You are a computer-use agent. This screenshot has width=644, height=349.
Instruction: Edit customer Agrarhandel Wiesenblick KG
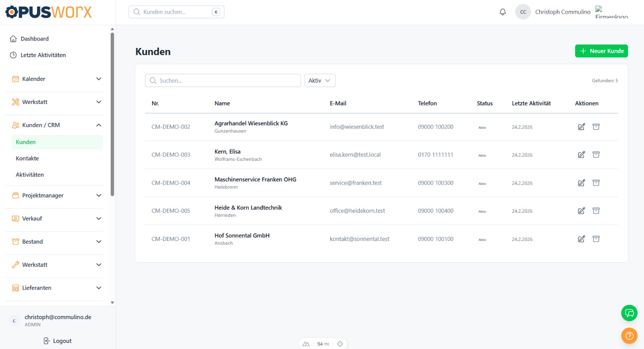point(581,127)
